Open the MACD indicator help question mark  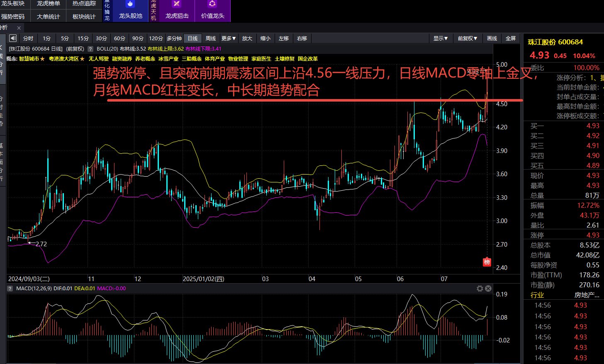coord(10,289)
